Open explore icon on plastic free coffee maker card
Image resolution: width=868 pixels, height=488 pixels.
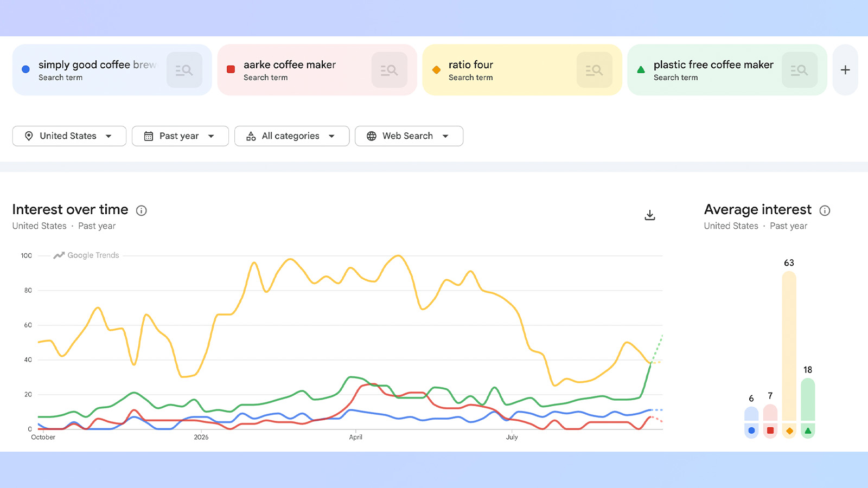(x=800, y=70)
